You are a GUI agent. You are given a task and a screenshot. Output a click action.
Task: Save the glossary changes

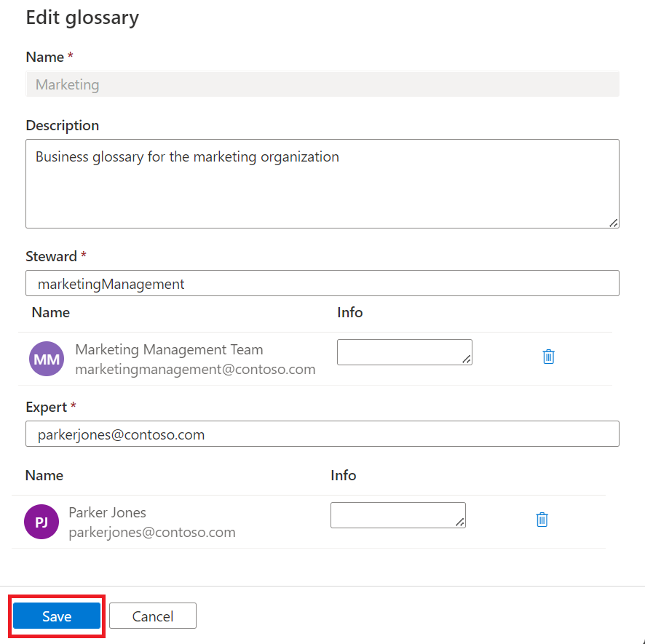(x=57, y=616)
